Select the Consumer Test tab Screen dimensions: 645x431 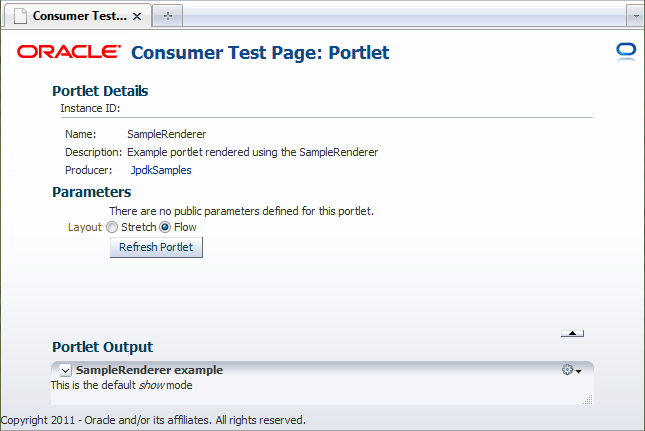(x=77, y=16)
